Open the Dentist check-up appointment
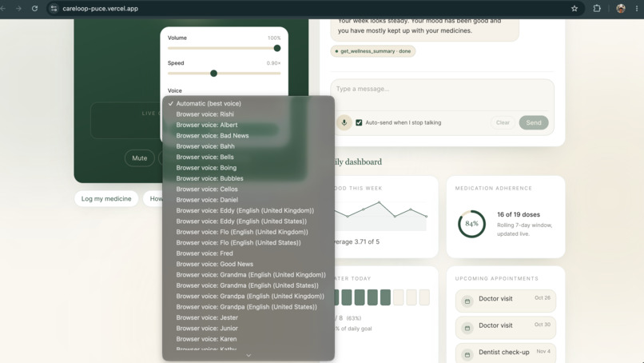Image resolution: width=644 pixels, height=363 pixels. 506,353
